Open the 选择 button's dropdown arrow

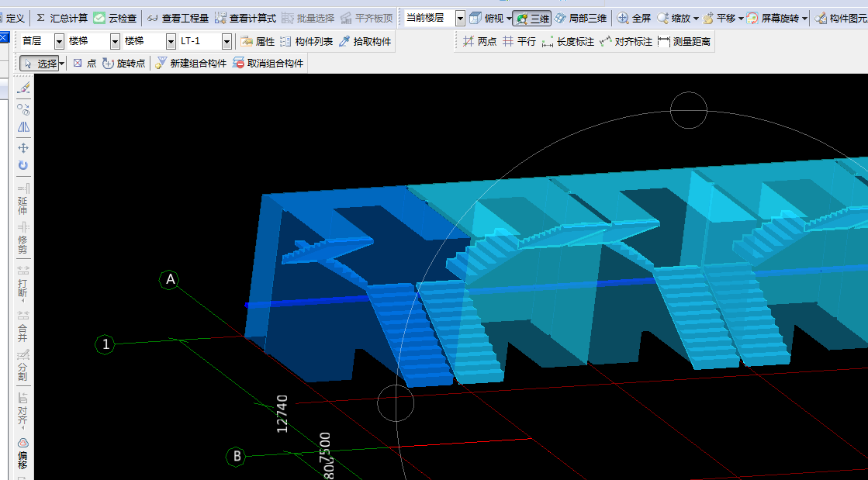click(61, 64)
